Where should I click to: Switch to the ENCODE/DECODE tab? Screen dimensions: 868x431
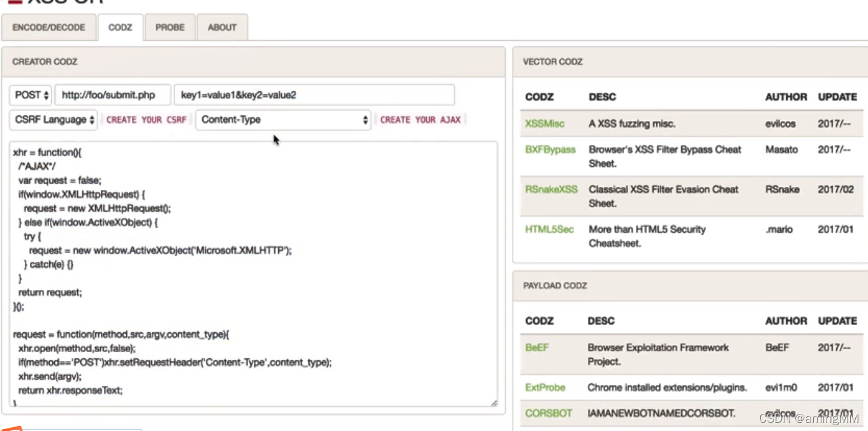(x=48, y=27)
